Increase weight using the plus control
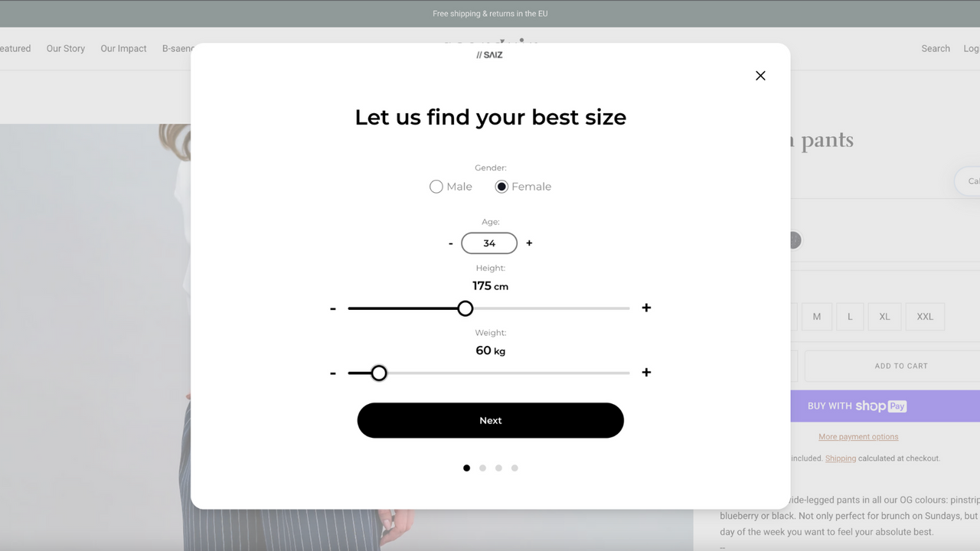The width and height of the screenshot is (980, 551). click(646, 373)
